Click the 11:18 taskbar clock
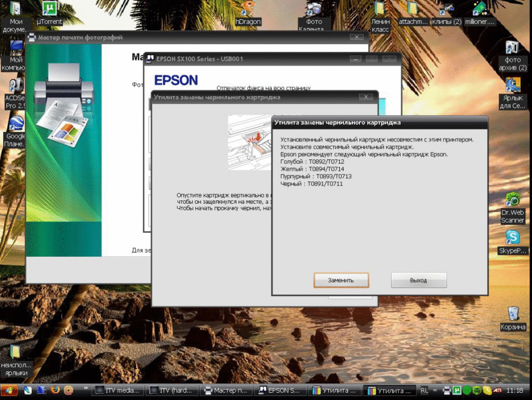Image resolution: width=532 pixels, height=400 pixels. tap(514, 391)
